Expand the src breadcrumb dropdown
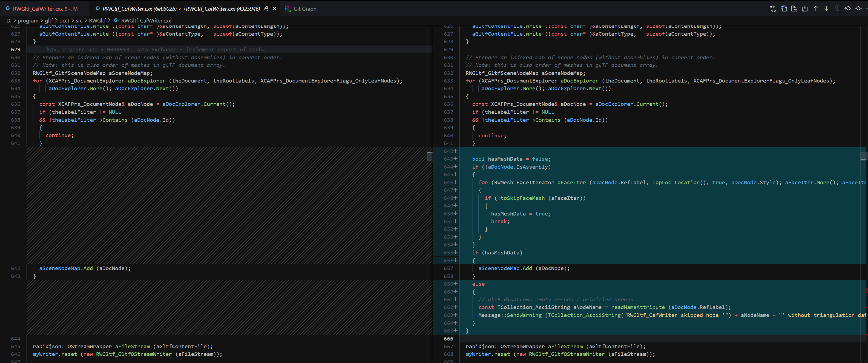The width and height of the screenshot is (868, 363). 79,21
